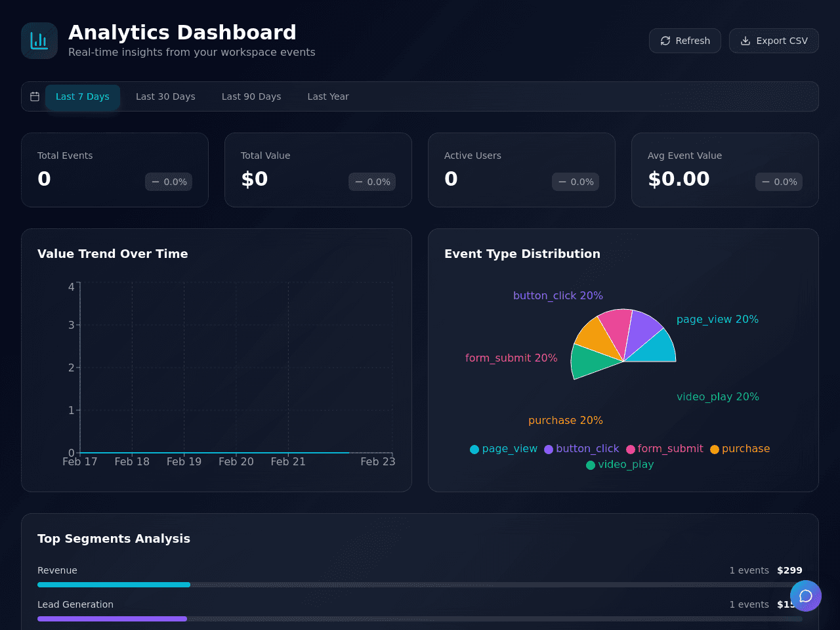Click the cyan page_view pie slice
The height and width of the screenshot is (630, 840).
pos(658,350)
